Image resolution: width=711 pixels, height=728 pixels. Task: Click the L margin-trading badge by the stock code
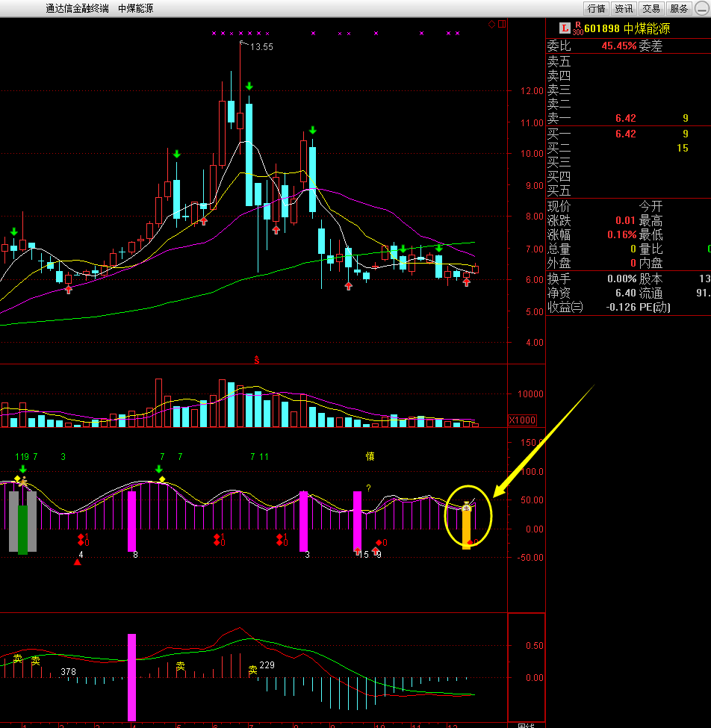[565, 28]
